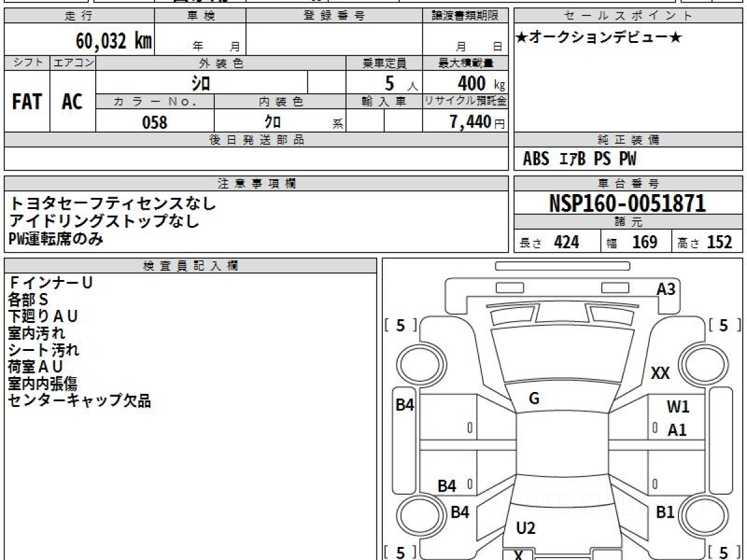747x560 pixels.
Task: Select the アイドリングストップなし note
Action: click(104, 220)
